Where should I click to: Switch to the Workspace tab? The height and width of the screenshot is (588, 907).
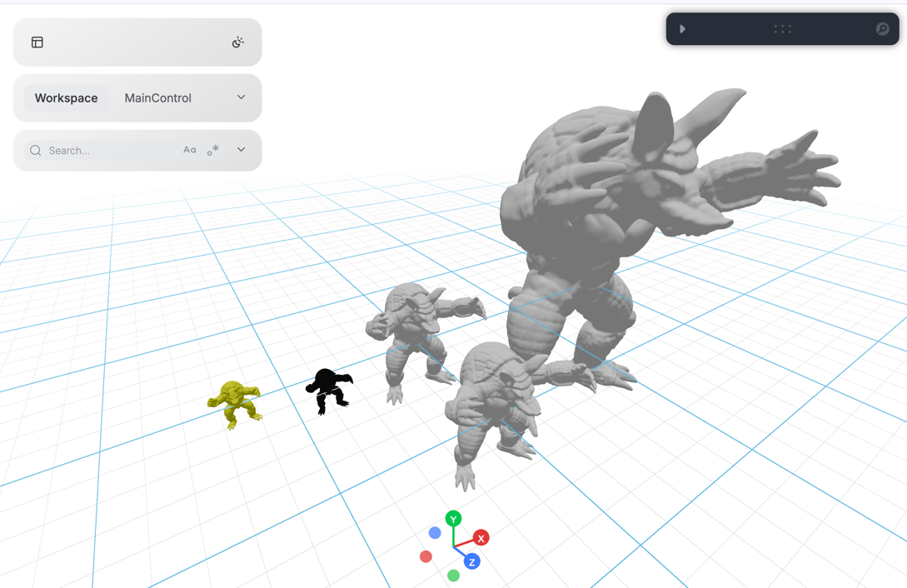(66, 98)
